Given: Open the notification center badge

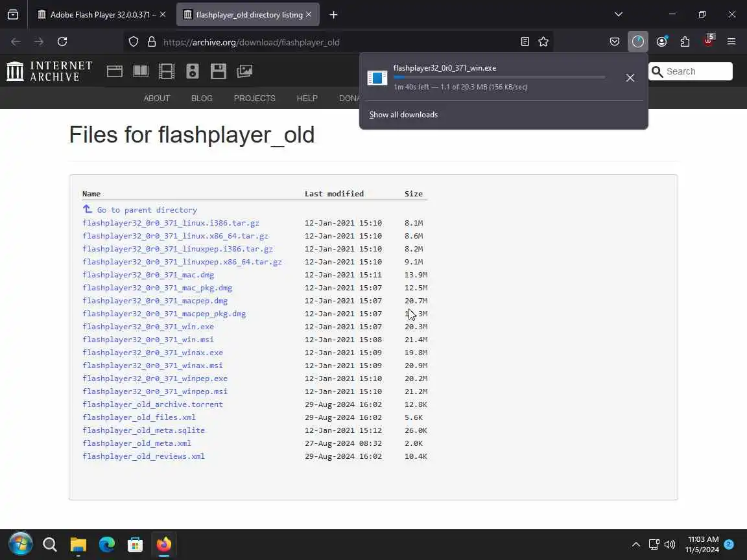Looking at the screenshot, I should coord(729,544).
